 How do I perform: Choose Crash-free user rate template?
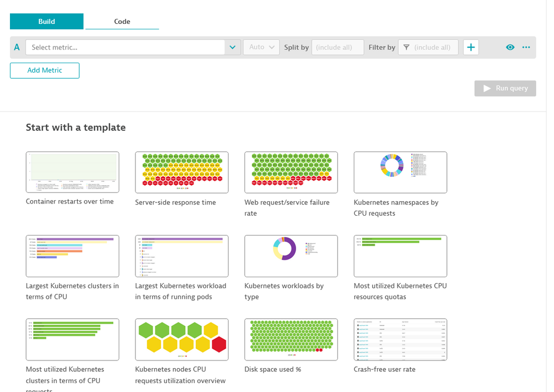point(400,339)
